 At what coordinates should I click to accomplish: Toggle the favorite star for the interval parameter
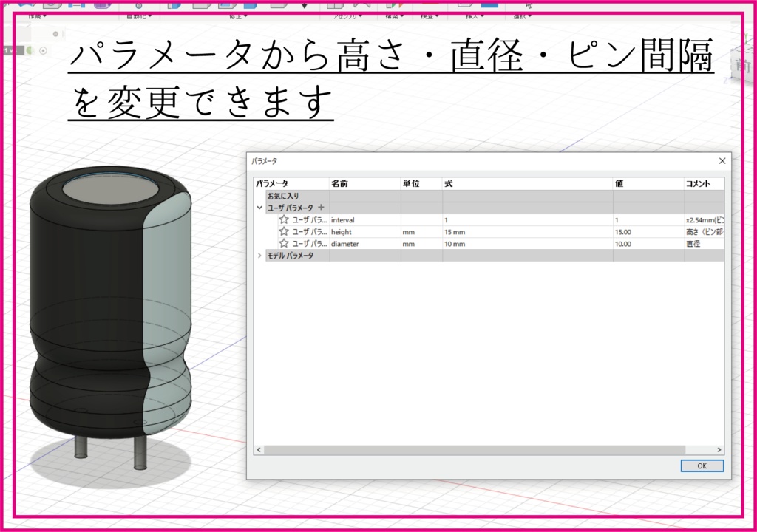point(284,219)
